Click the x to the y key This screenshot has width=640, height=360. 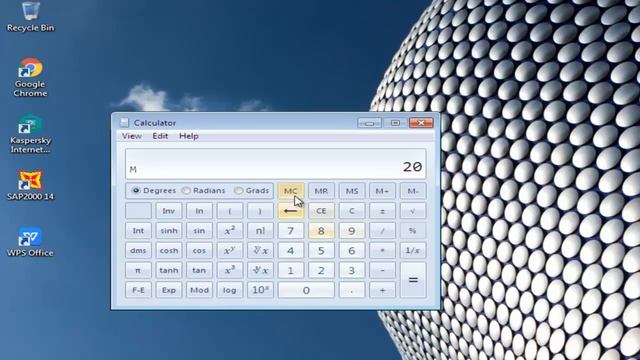pos(230,250)
